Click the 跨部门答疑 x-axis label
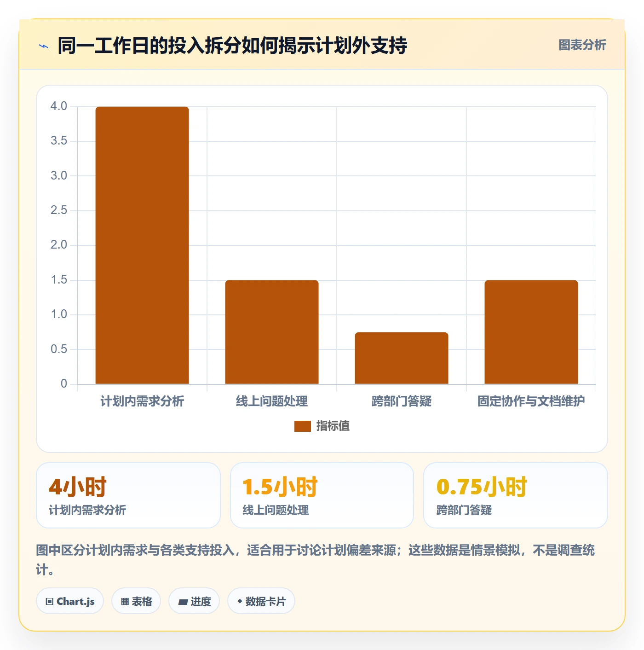 pyautogui.click(x=402, y=401)
